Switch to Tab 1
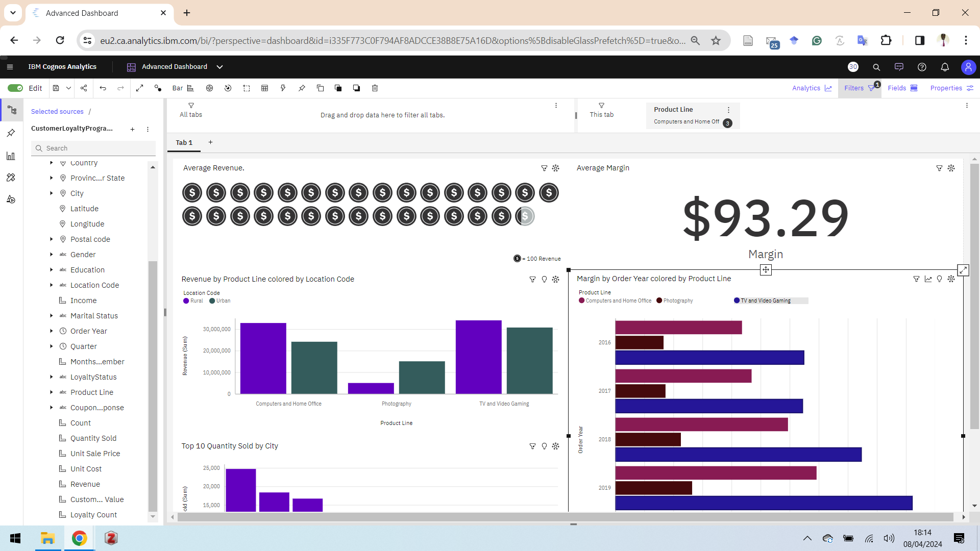This screenshot has height=551, width=980. point(184,143)
